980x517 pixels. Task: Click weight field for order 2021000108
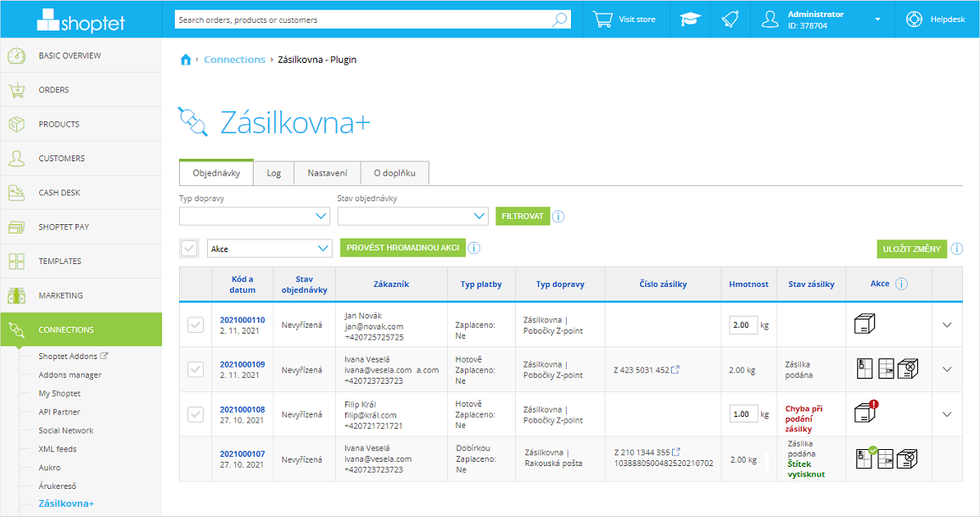(x=743, y=413)
